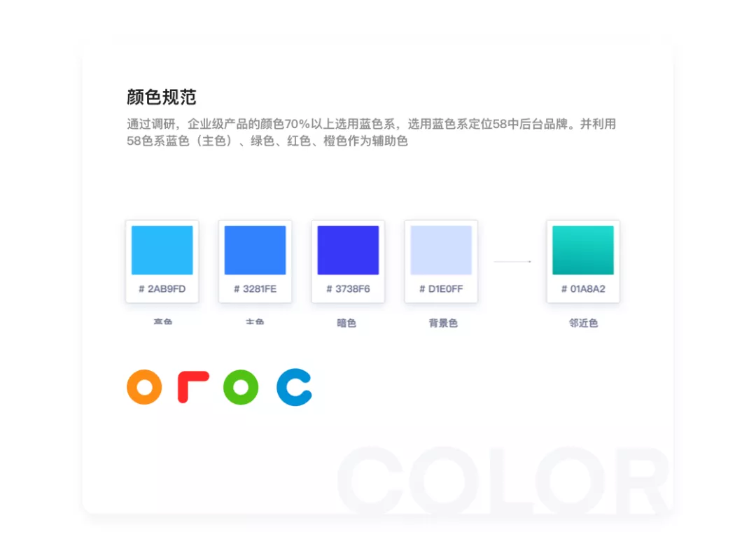
Task: Select the dark blue 3738F6 swatch
Action: pos(348,251)
